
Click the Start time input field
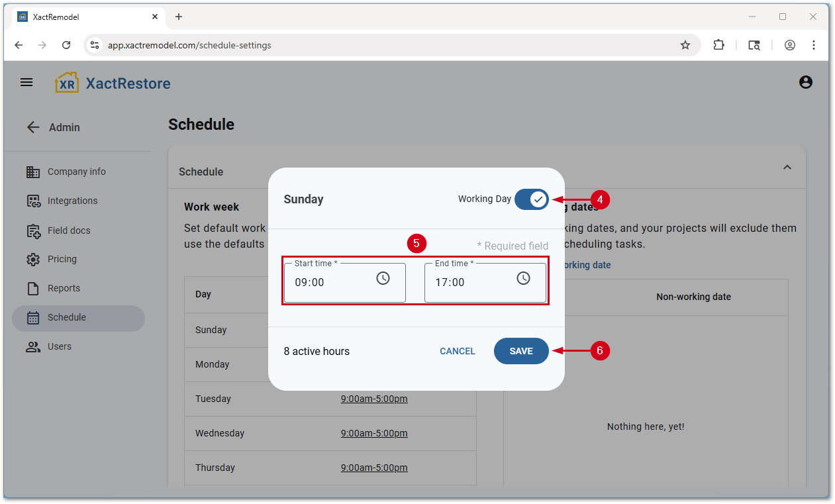pyautogui.click(x=331, y=283)
